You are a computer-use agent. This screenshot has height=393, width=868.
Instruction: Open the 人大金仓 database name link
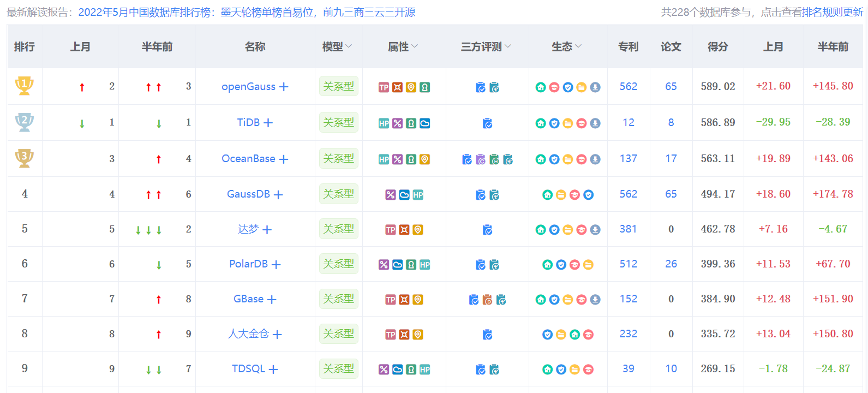click(x=248, y=334)
